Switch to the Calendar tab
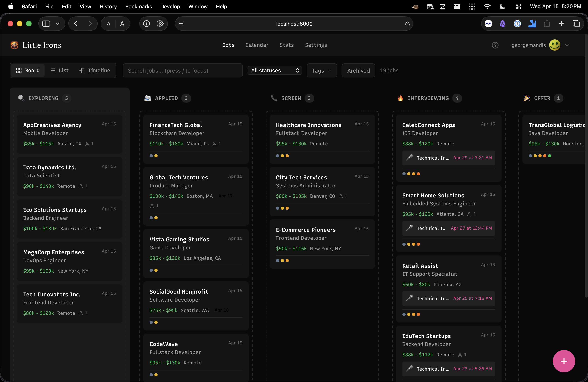This screenshot has width=588, height=382. (x=257, y=45)
